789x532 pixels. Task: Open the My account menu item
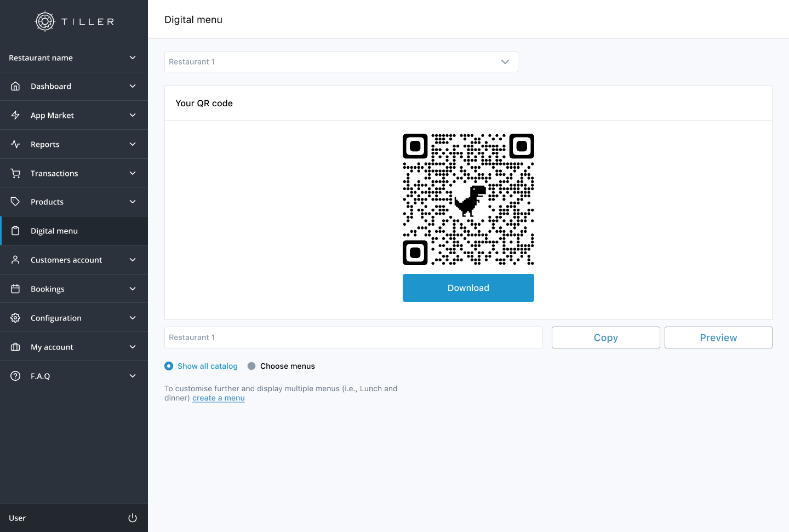[74, 347]
